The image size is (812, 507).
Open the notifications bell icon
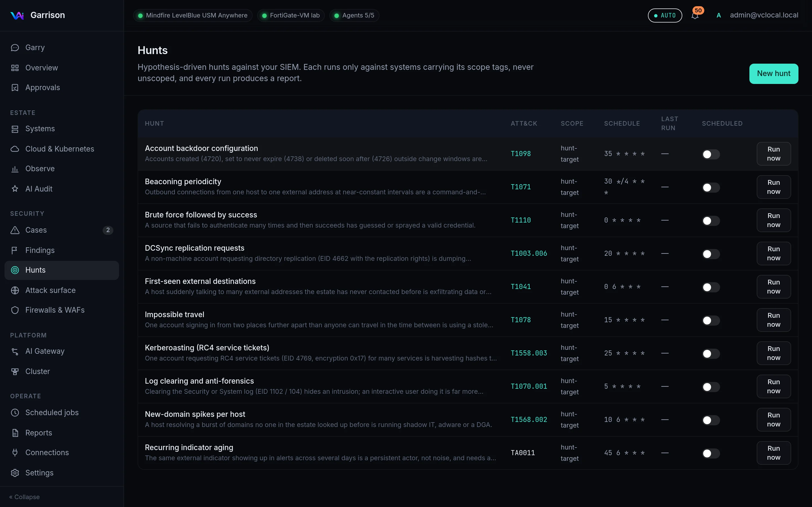click(695, 15)
